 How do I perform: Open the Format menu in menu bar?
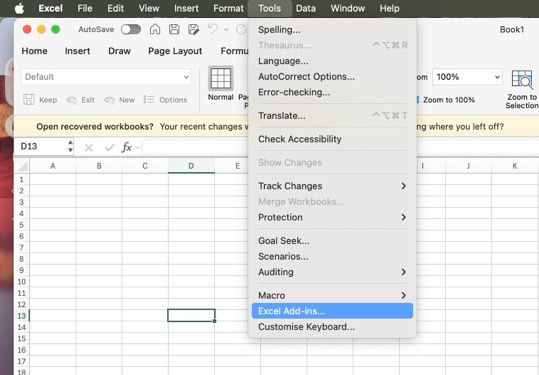tap(228, 8)
